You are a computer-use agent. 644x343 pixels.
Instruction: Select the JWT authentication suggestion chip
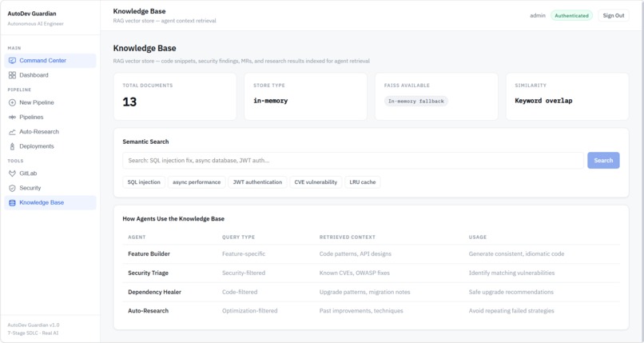[x=257, y=182]
